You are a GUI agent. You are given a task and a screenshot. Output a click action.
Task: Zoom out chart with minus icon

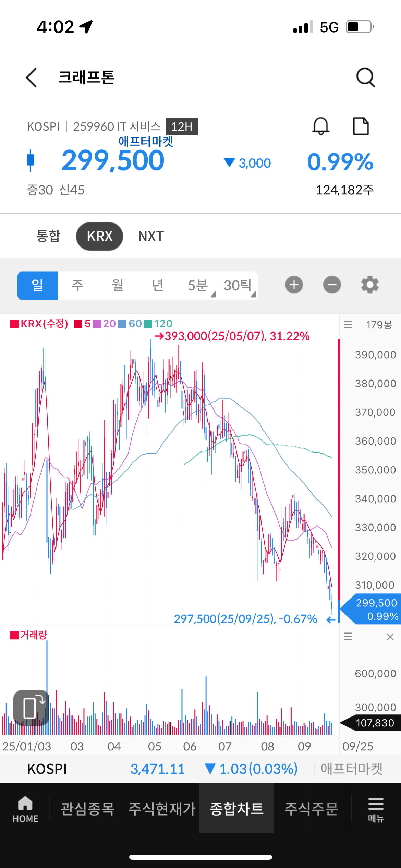coord(332,285)
